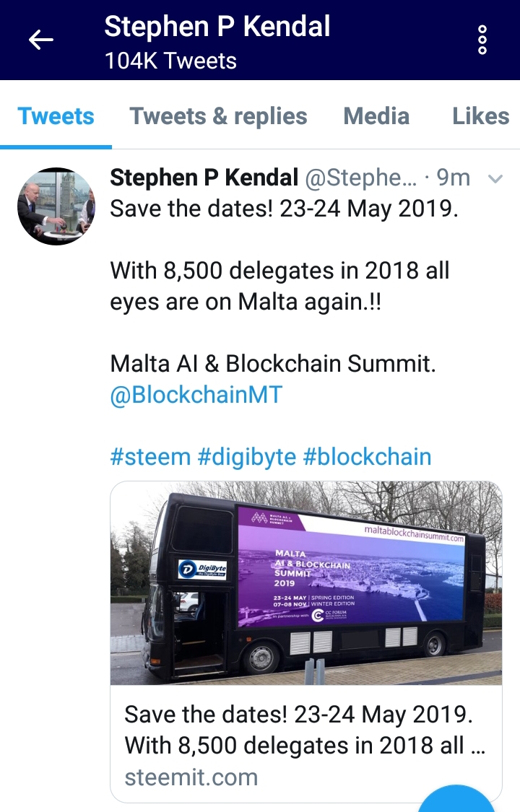
Task: Switch to the Tweets tab
Action: [56, 116]
